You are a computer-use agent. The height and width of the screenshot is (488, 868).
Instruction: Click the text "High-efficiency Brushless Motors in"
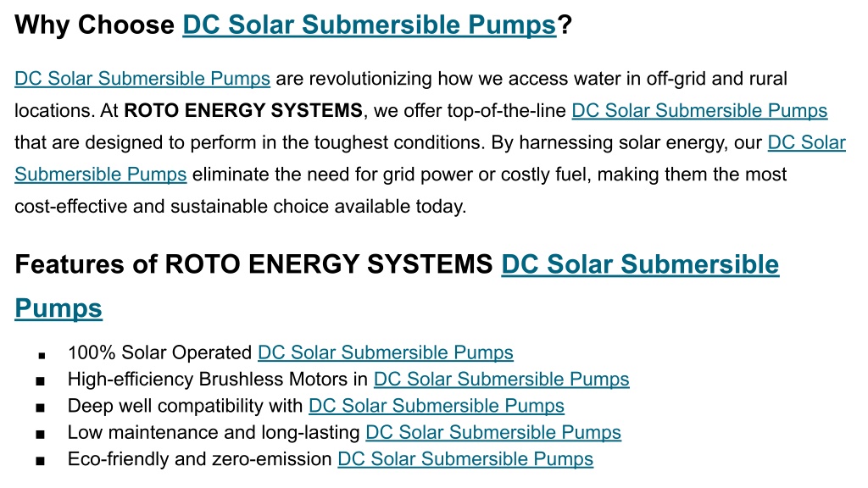pyautogui.click(x=218, y=379)
